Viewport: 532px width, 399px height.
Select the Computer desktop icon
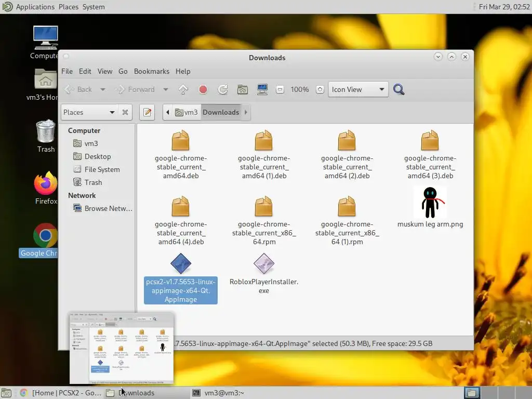click(x=45, y=43)
